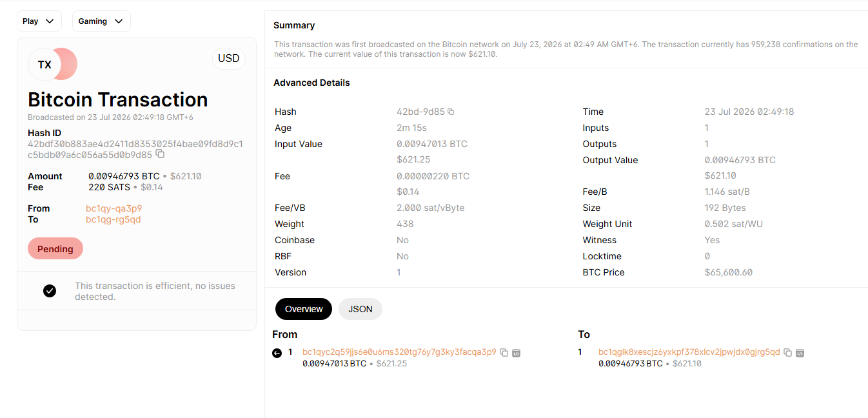Click BTC Price value $65,600.60
This screenshot has width=868, height=418.
tap(729, 272)
